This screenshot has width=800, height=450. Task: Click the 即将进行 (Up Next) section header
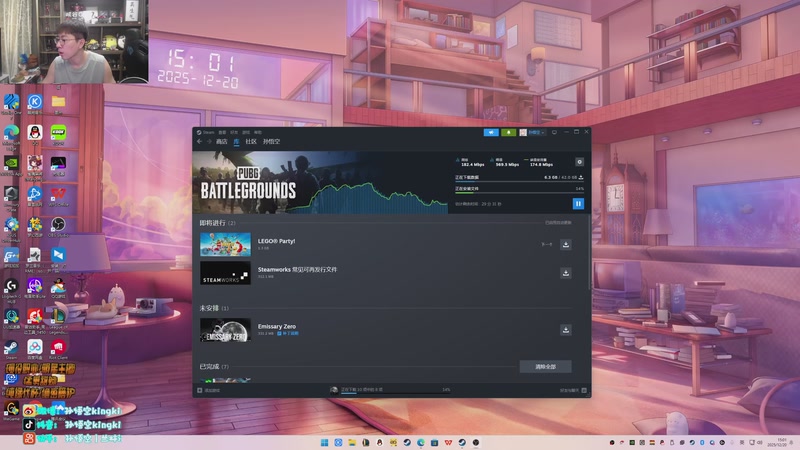click(x=217, y=223)
